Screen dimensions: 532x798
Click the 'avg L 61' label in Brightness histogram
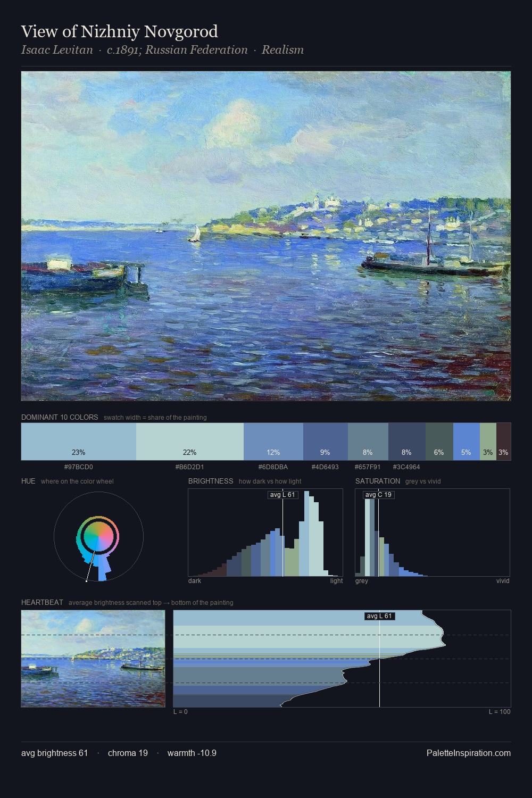pyautogui.click(x=282, y=495)
